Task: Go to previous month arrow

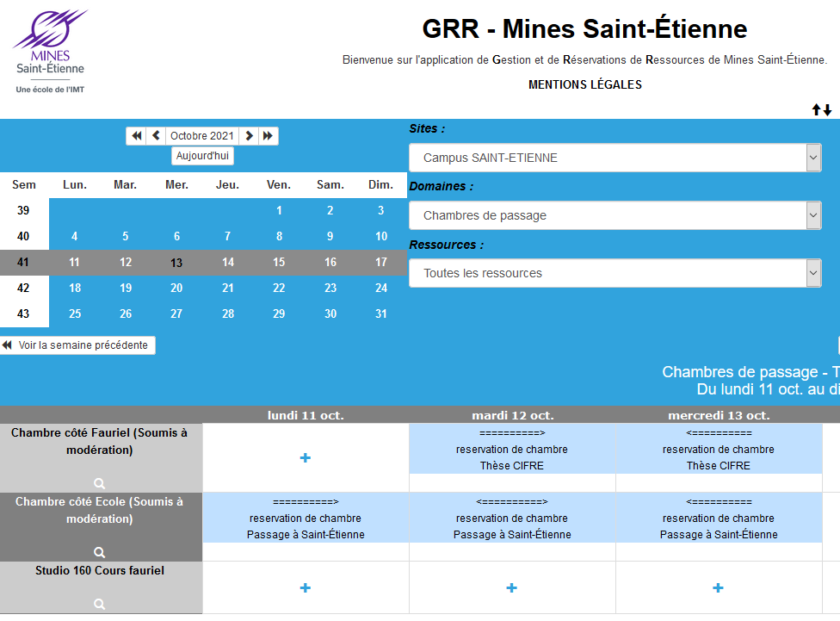Action: pos(156,136)
